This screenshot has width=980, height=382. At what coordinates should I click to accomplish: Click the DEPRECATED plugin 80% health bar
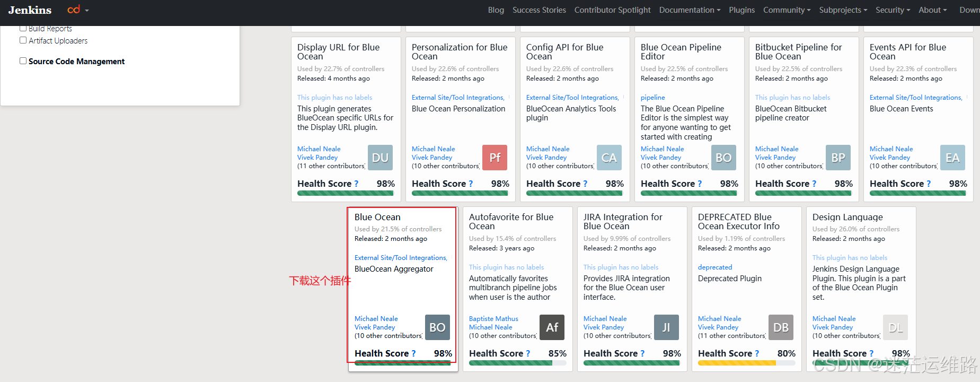[747, 363]
